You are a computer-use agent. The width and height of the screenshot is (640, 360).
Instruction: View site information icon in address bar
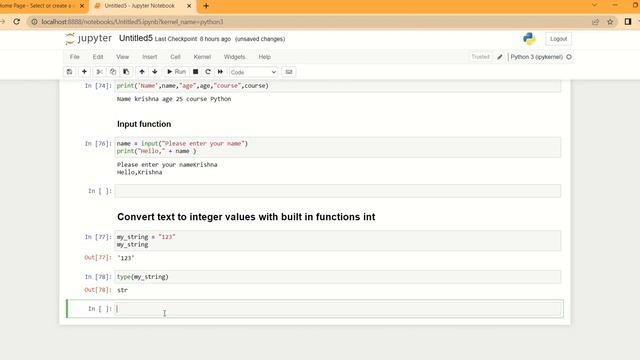(x=34, y=22)
